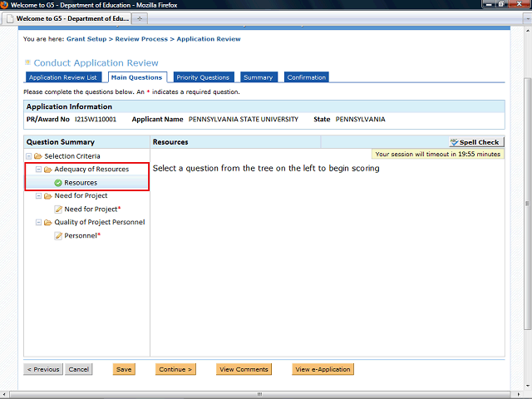The image size is (532, 399).
Task: Close the Firefox window
Action: coord(519,4)
